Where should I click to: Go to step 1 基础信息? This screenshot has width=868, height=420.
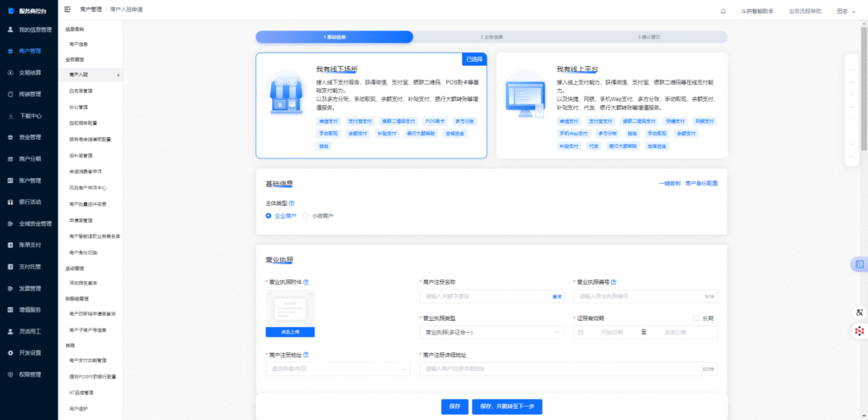click(x=334, y=37)
